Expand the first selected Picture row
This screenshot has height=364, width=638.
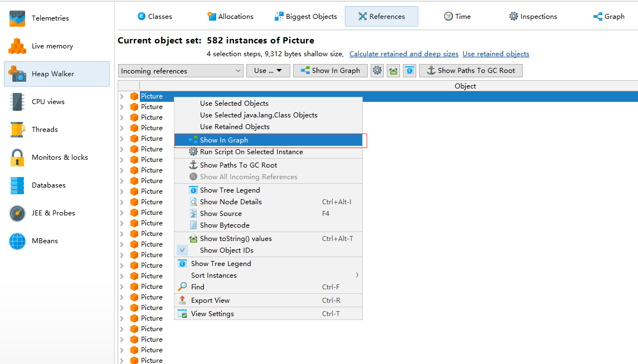[x=121, y=96]
